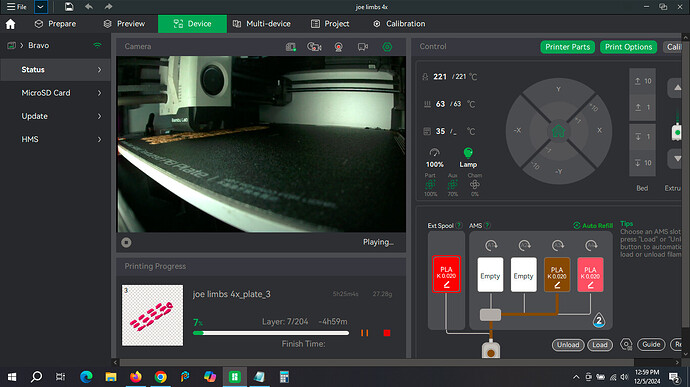
Task: Open camera settings gear icon
Action: [x=387, y=47]
